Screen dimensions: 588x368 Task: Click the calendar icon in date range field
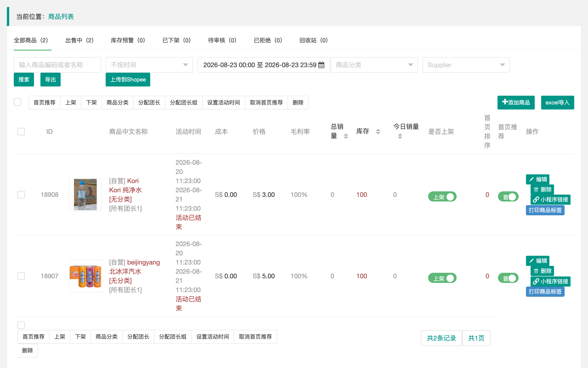point(321,65)
